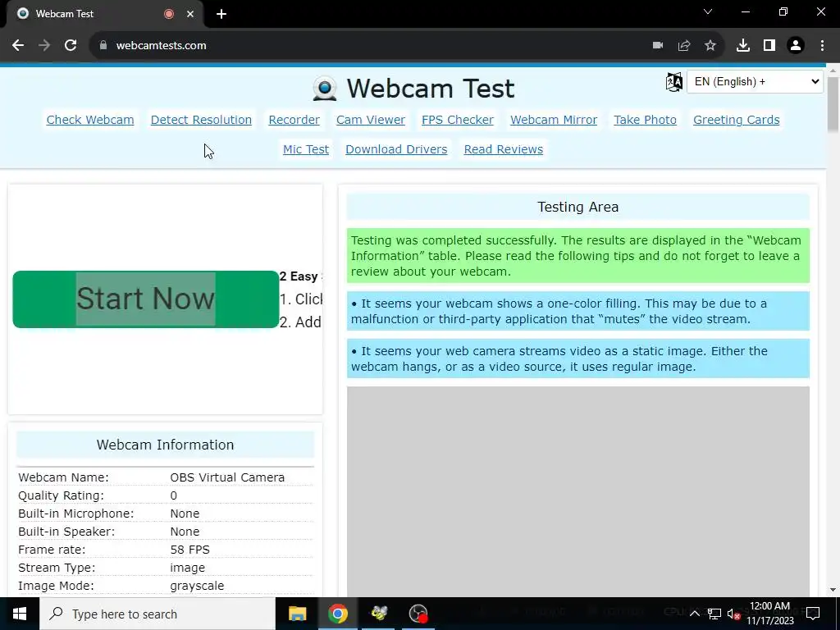840x630 pixels.
Task: Click the green Start Now button
Action: click(x=146, y=299)
